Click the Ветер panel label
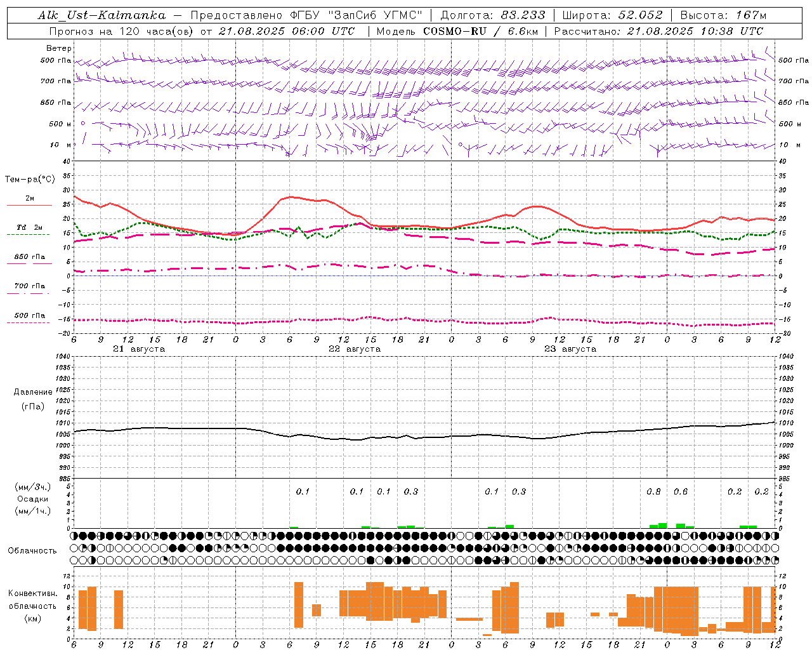 click(59, 48)
